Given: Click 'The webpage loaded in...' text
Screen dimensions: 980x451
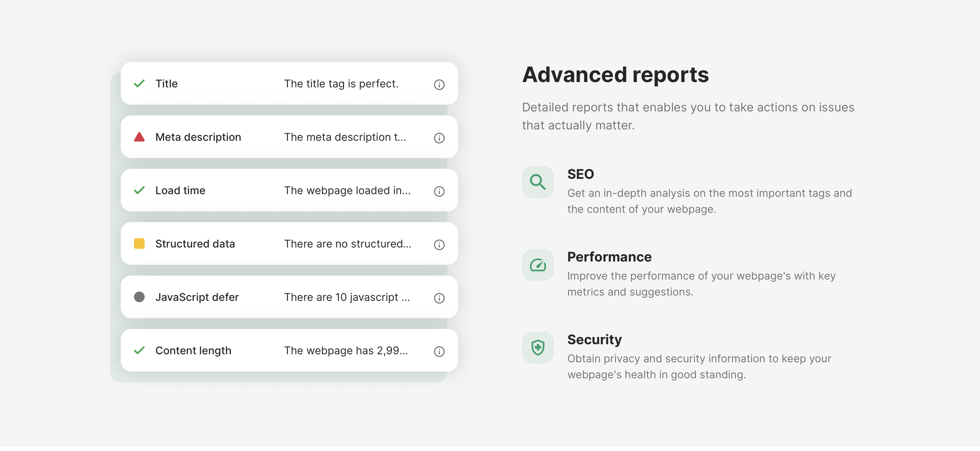Looking at the screenshot, I should [347, 190].
